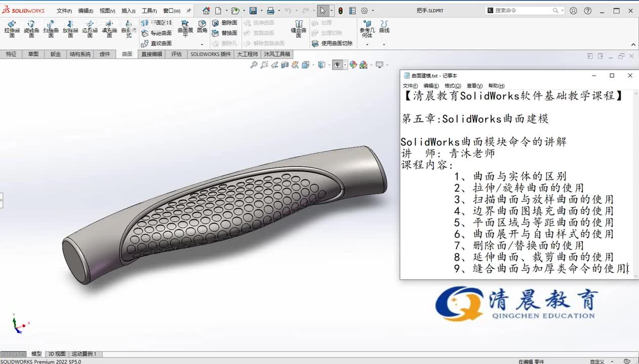Image resolution: width=639 pixels, height=364 pixels.
Task: Click 自定义 in the status bar
Action: point(597,361)
